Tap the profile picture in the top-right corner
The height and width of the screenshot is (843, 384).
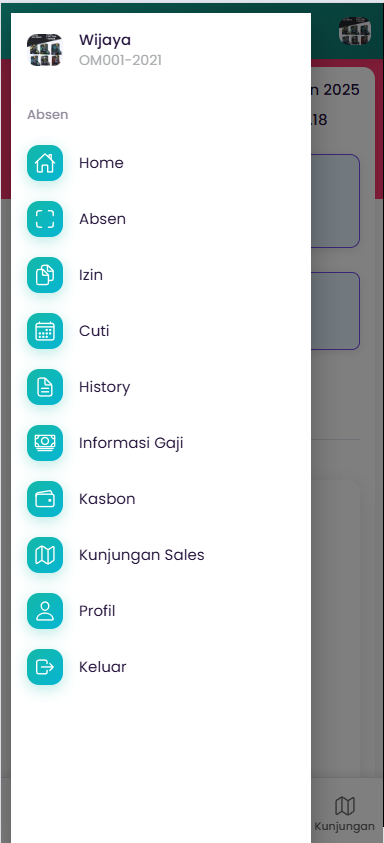point(355,31)
